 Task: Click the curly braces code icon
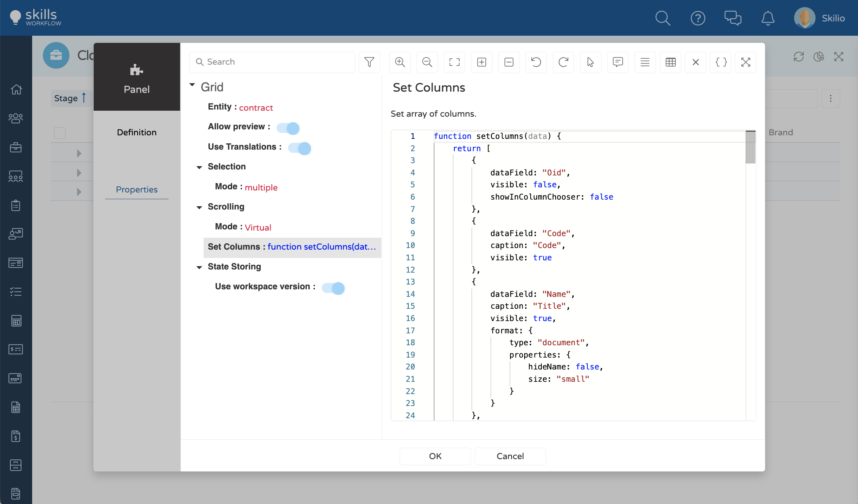pos(721,62)
